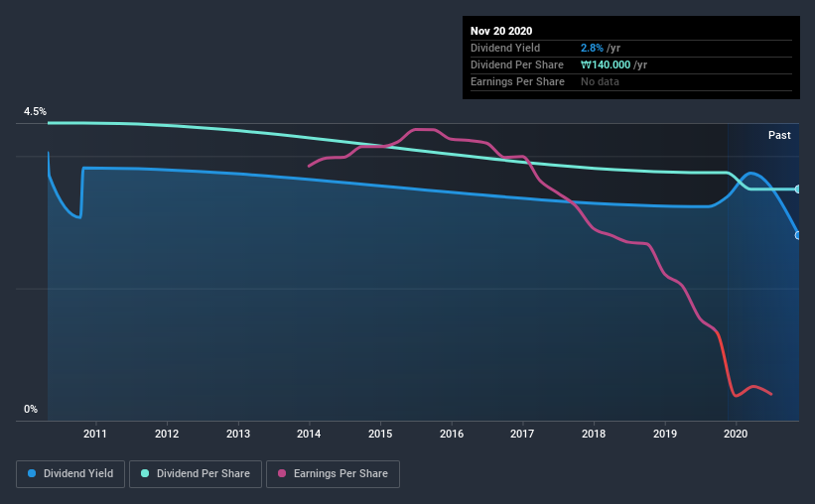Click the 2016 x-axis label

pos(452,434)
